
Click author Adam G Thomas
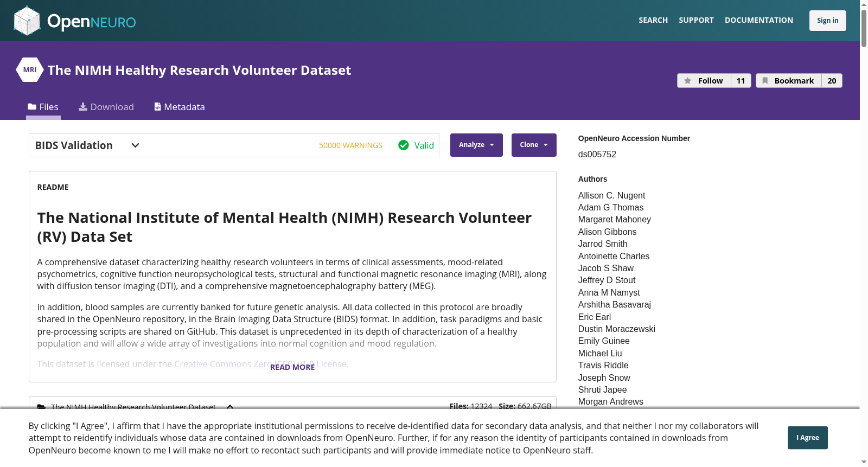[x=611, y=207]
